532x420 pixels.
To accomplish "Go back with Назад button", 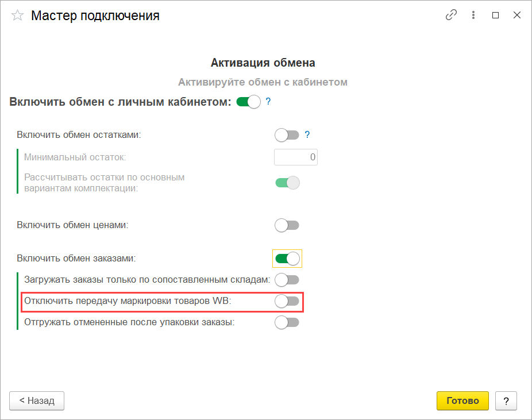I will [37, 400].
